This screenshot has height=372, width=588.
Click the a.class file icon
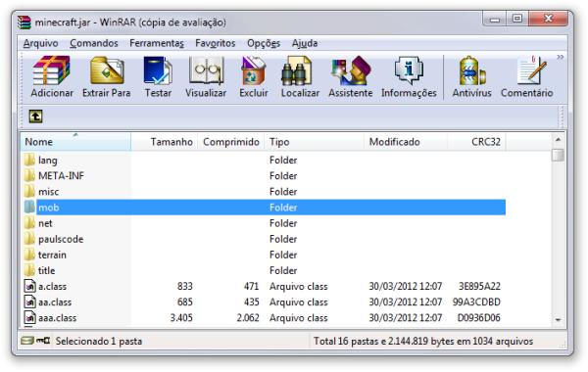coord(29,286)
